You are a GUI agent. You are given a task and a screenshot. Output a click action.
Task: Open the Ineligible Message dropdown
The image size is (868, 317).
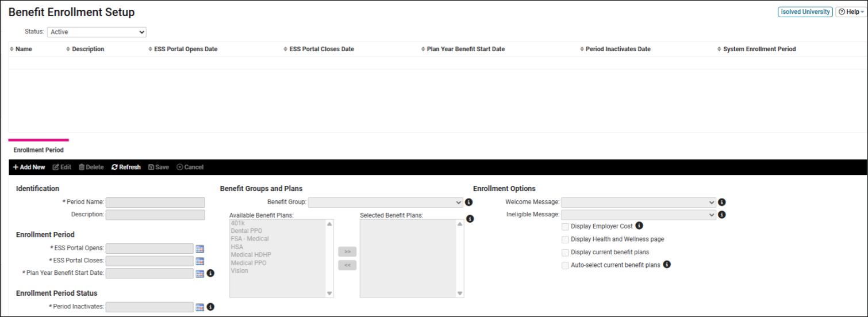[639, 215]
